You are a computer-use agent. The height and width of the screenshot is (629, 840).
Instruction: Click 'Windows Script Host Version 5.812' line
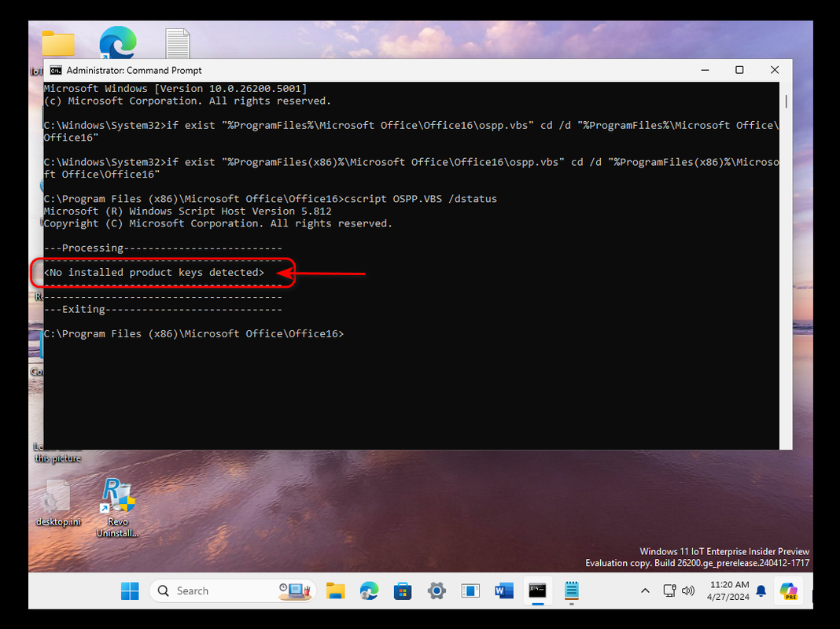click(x=187, y=211)
